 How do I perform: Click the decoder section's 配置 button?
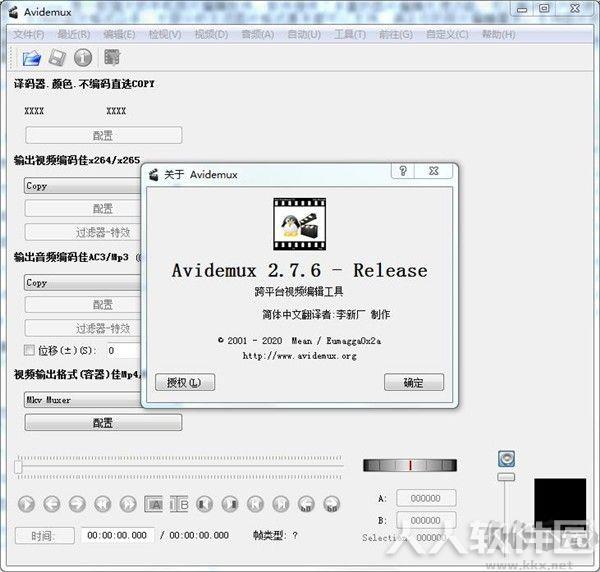(103, 135)
